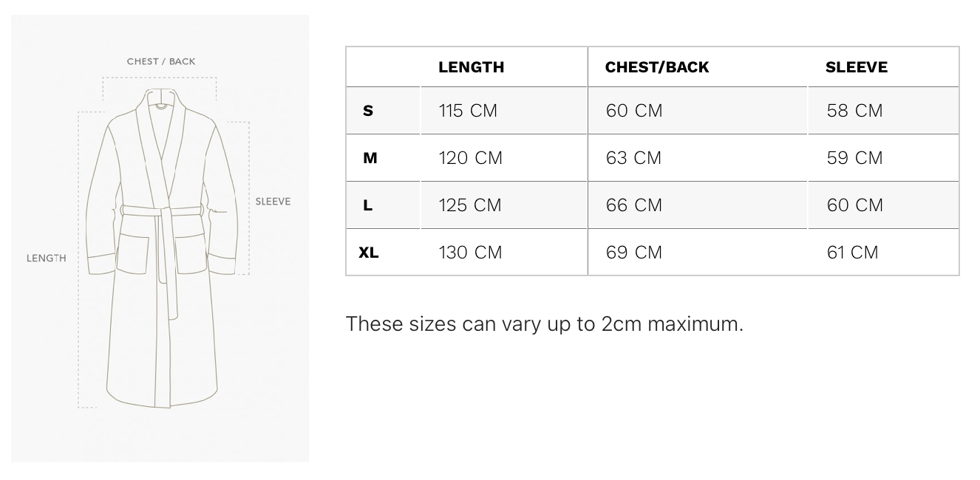Viewport: 980px width, 480px height.
Task: Select the SLEEVE column header
Action: click(x=857, y=67)
